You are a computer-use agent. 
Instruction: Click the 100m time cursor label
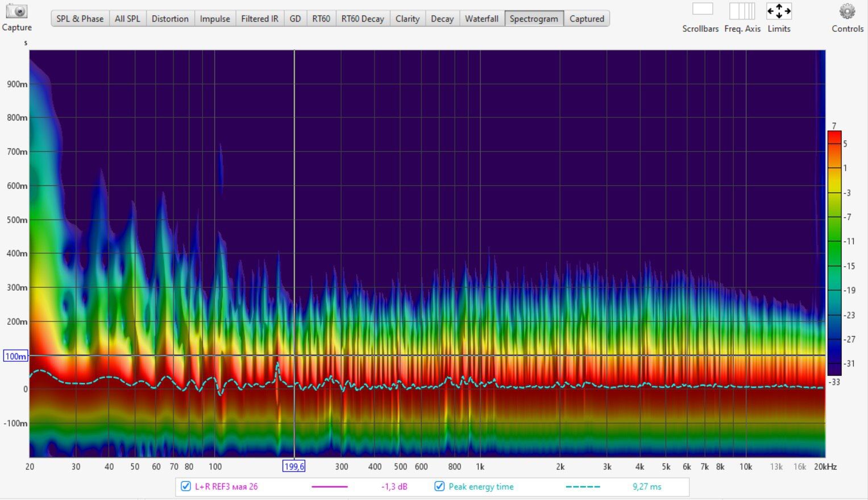pos(15,357)
